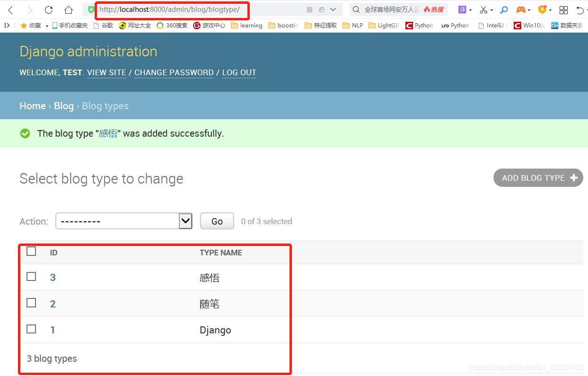Sort by the TYPE NAME column header
Viewport: 588px width, 376px height.
coord(221,253)
